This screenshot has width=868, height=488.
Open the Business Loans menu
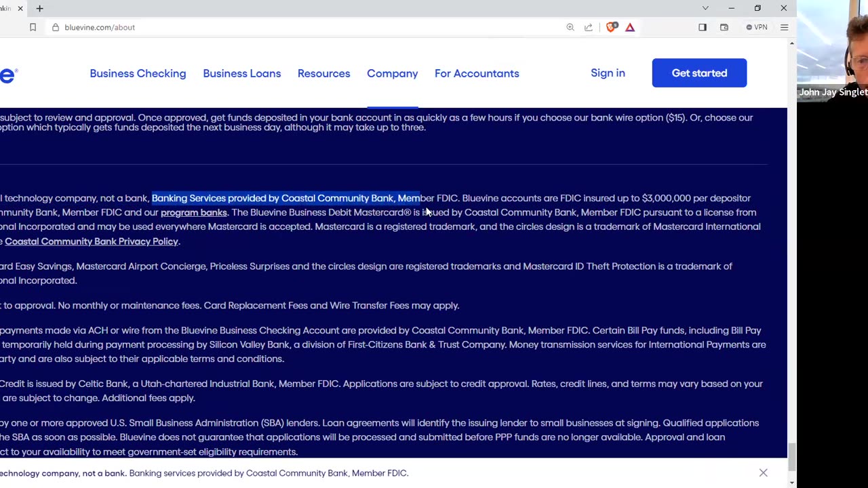(x=241, y=73)
